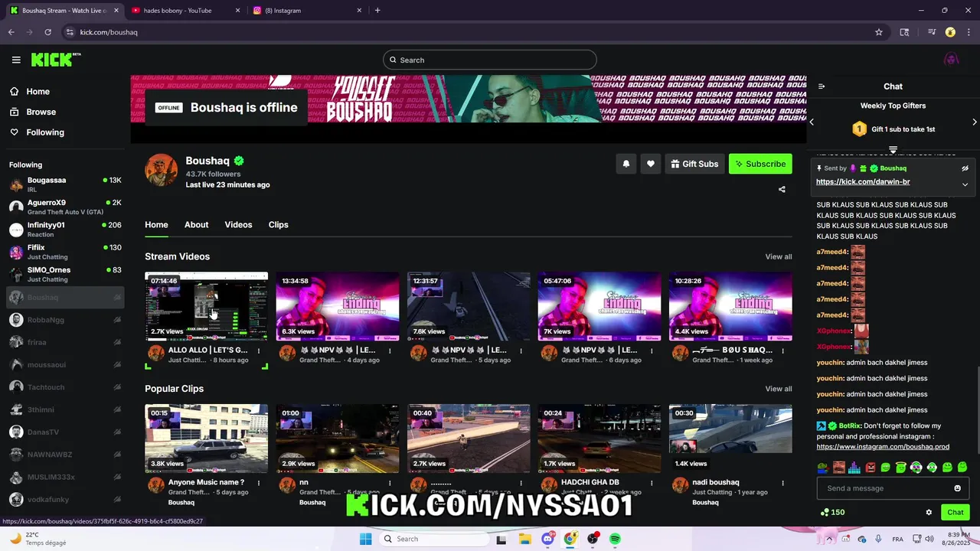Play the 00:30 nadi boushaq clip
This screenshot has height=551, width=980.
(x=730, y=439)
